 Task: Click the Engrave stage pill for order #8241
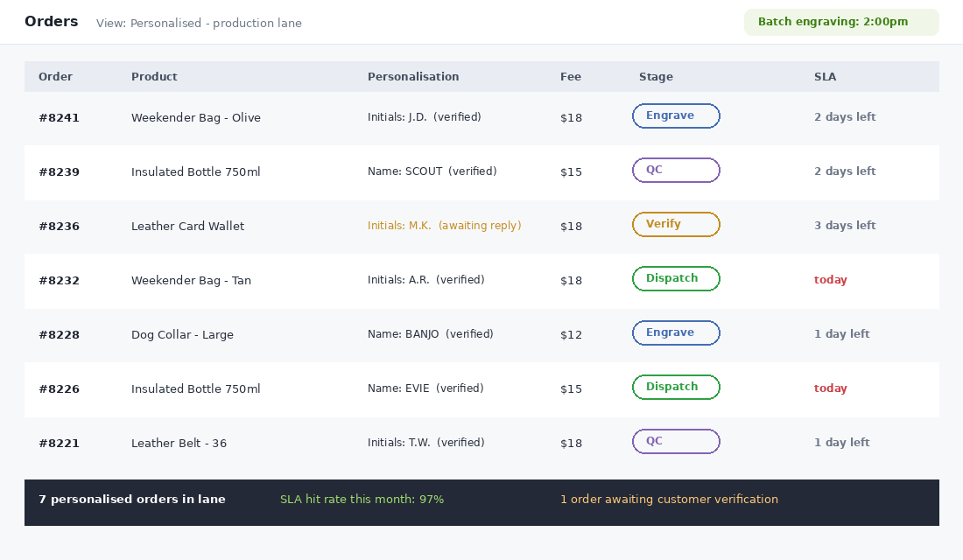click(676, 116)
